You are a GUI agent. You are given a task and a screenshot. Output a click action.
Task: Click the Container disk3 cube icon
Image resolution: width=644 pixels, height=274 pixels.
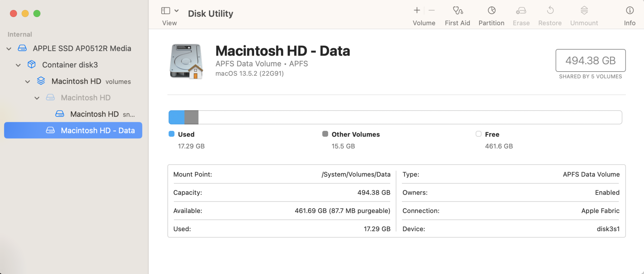pyautogui.click(x=32, y=64)
